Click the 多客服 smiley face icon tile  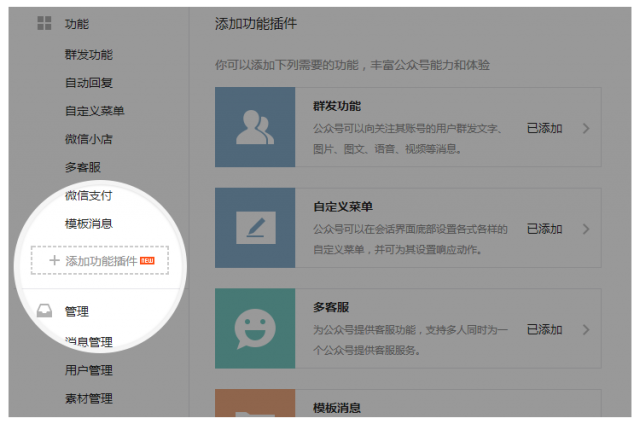point(255,329)
